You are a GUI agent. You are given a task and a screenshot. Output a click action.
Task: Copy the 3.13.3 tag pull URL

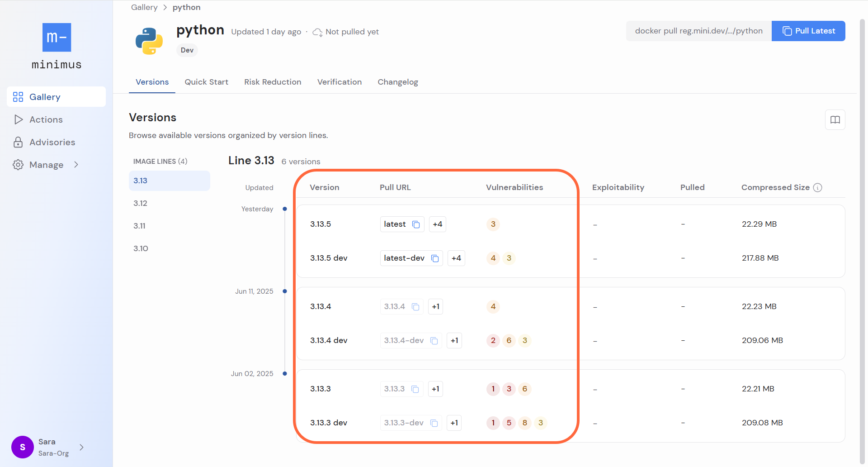[415, 389]
